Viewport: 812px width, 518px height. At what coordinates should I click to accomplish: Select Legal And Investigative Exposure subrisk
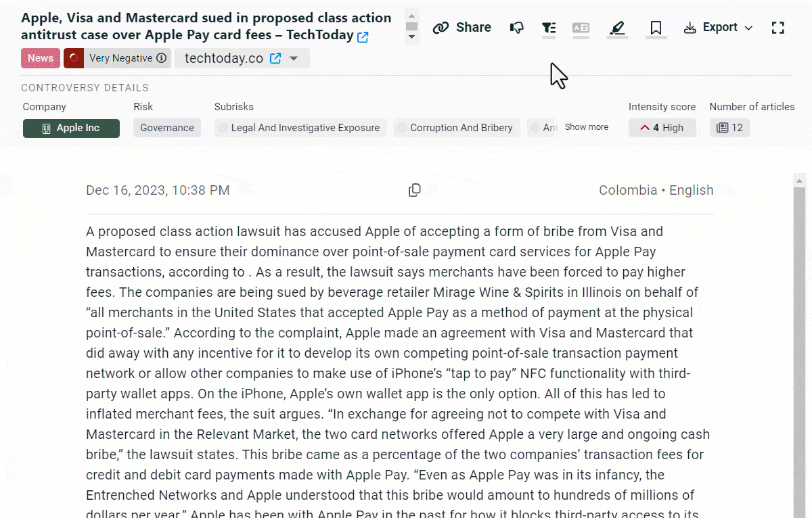(x=300, y=128)
